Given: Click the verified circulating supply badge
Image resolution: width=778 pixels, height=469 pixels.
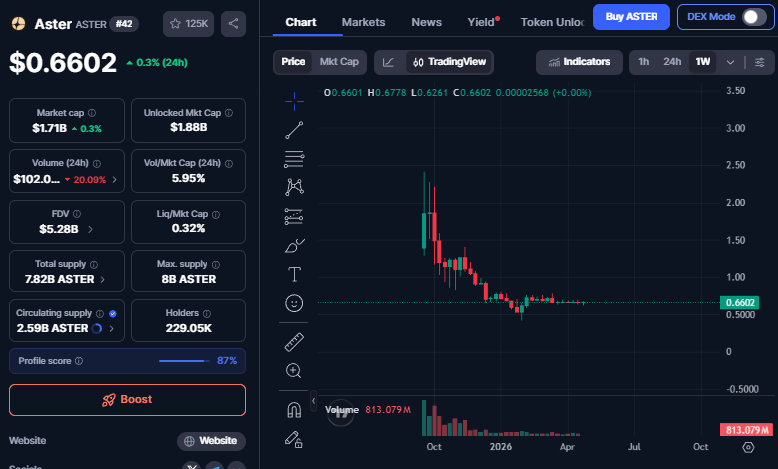Looking at the screenshot, I should 113,314.
